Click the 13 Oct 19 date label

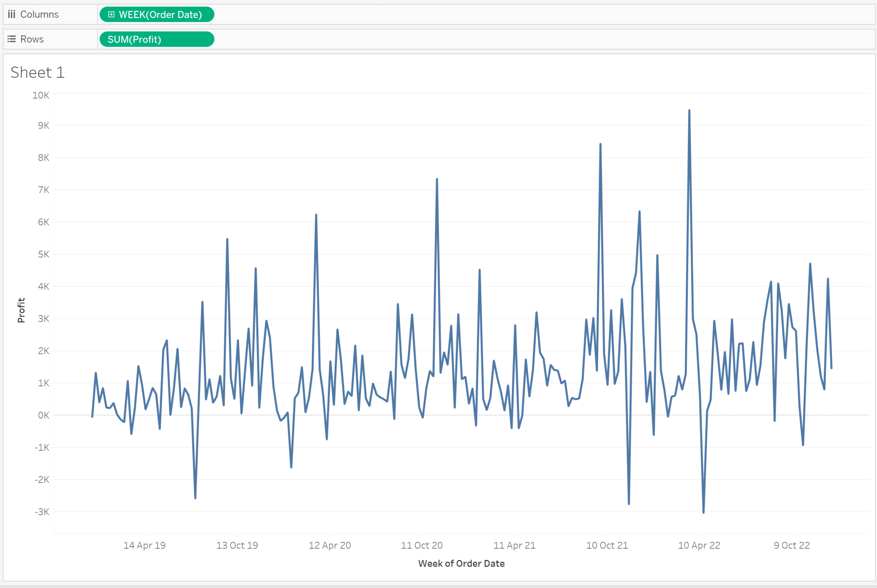click(237, 545)
